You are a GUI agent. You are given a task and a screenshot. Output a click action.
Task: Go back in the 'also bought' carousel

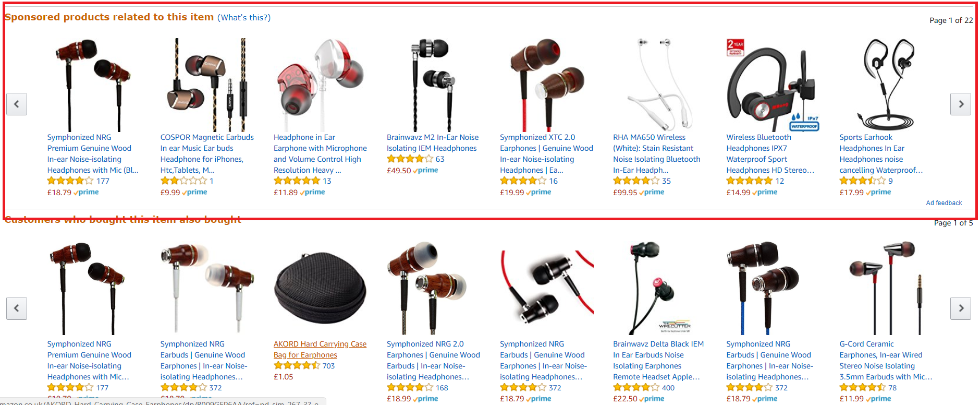click(x=17, y=308)
